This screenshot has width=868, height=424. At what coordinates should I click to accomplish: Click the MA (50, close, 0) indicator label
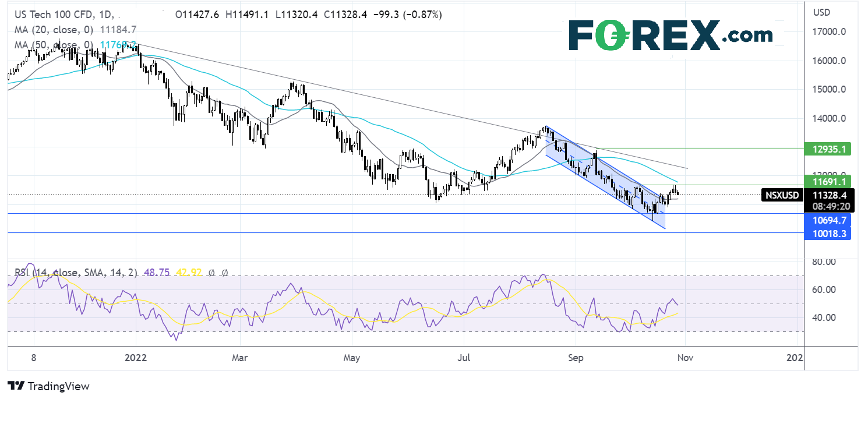click(x=54, y=45)
